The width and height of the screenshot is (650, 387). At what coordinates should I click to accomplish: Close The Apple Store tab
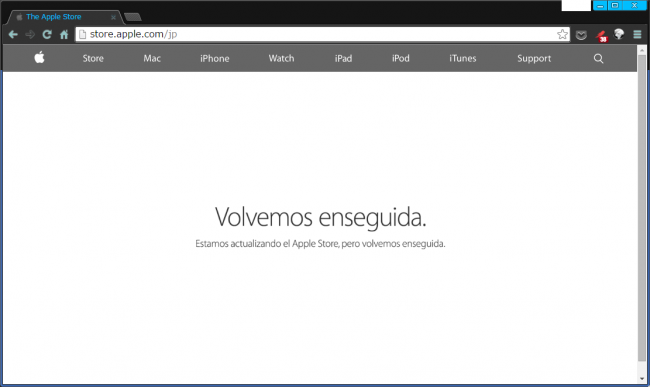[113, 17]
